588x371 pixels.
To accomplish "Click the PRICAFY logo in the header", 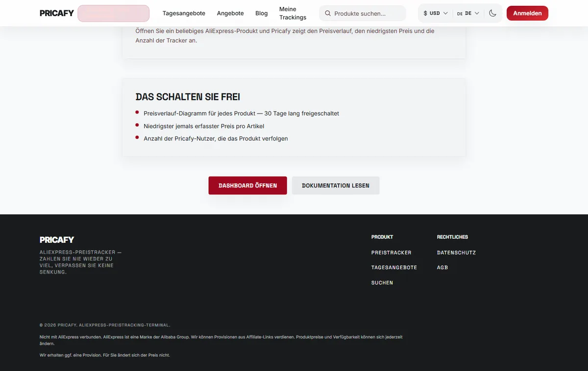I will [57, 13].
